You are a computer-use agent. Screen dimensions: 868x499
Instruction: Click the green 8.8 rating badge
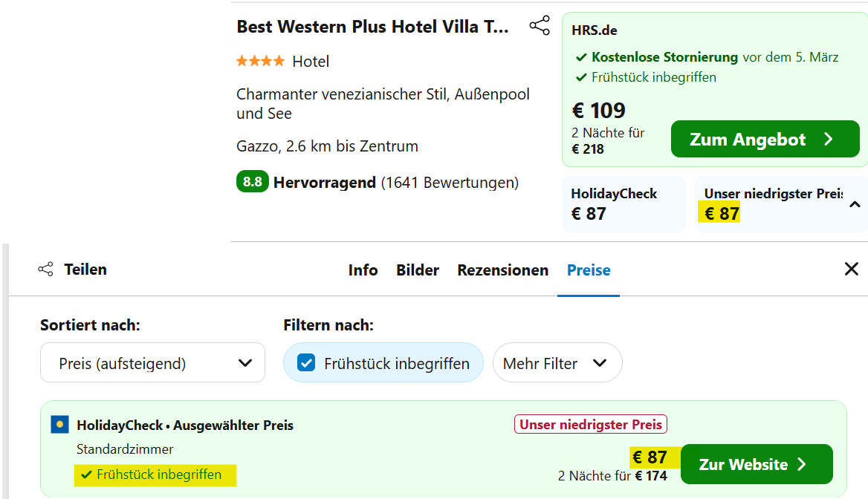253,181
